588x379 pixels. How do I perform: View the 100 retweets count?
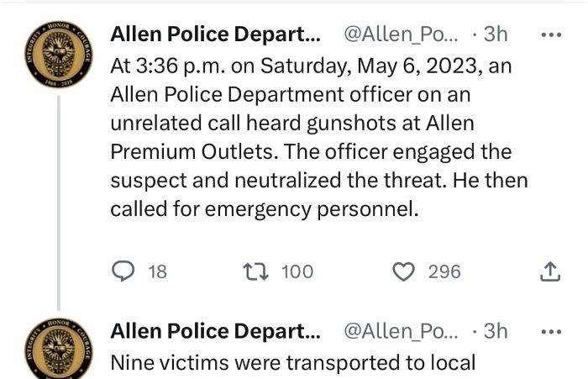297,271
